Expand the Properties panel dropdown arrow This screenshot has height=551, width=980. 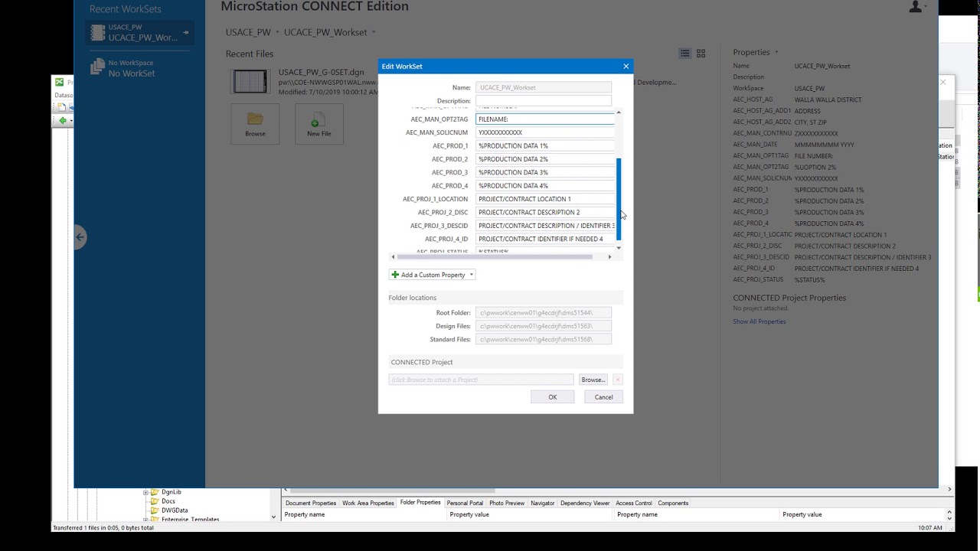(x=776, y=53)
